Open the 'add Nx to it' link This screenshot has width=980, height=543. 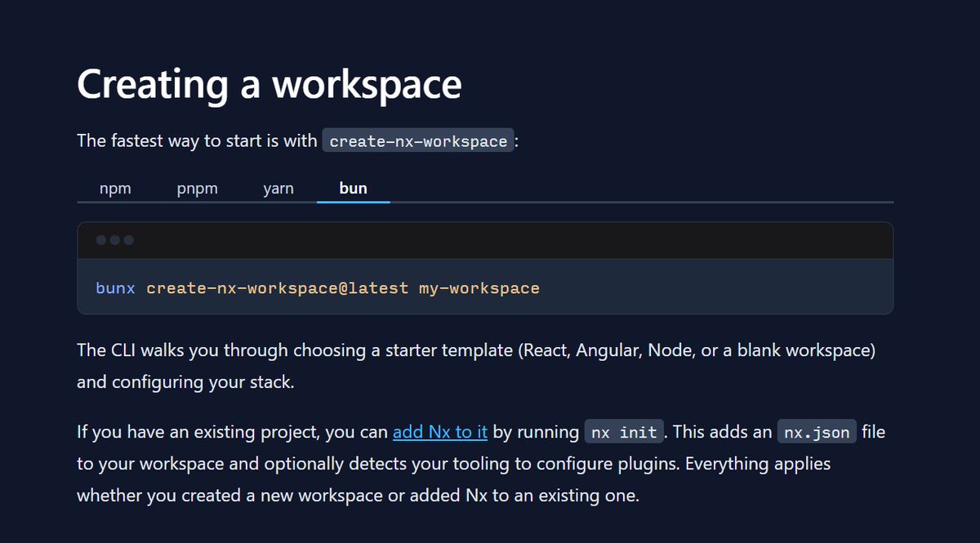[440, 432]
